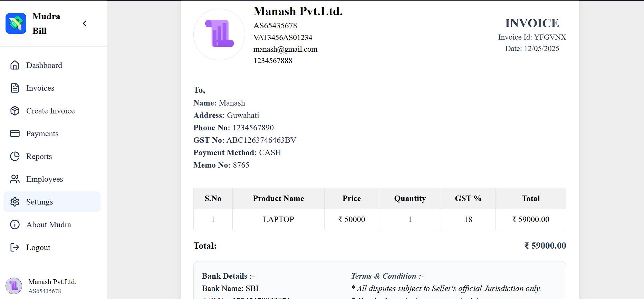Open the Invoices menu item

[x=40, y=88]
